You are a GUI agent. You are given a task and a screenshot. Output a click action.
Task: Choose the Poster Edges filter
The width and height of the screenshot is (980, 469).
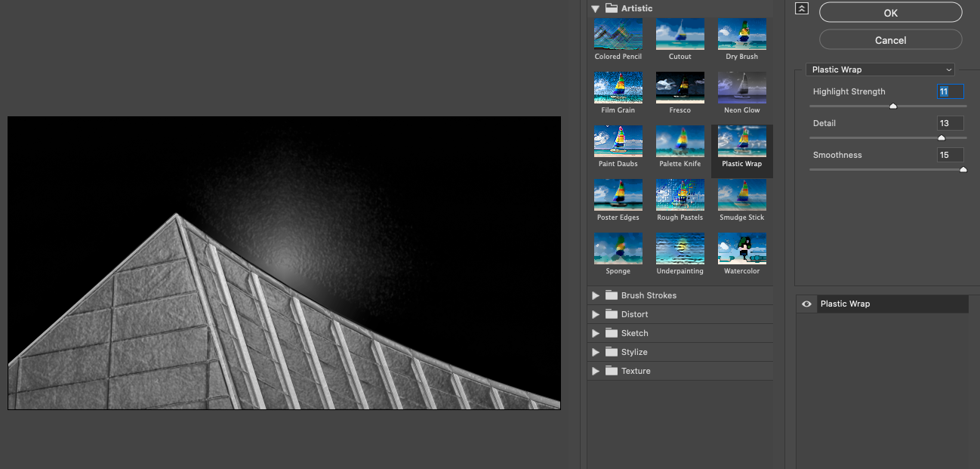click(618, 195)
